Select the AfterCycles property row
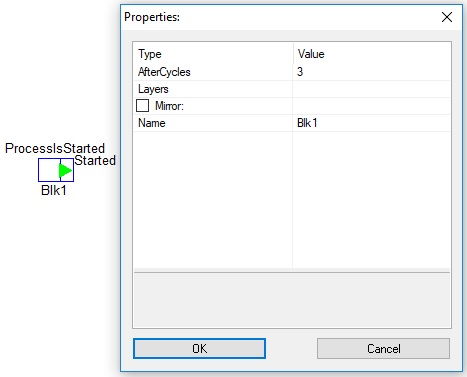The image size is (467, 377). [292, 72]
